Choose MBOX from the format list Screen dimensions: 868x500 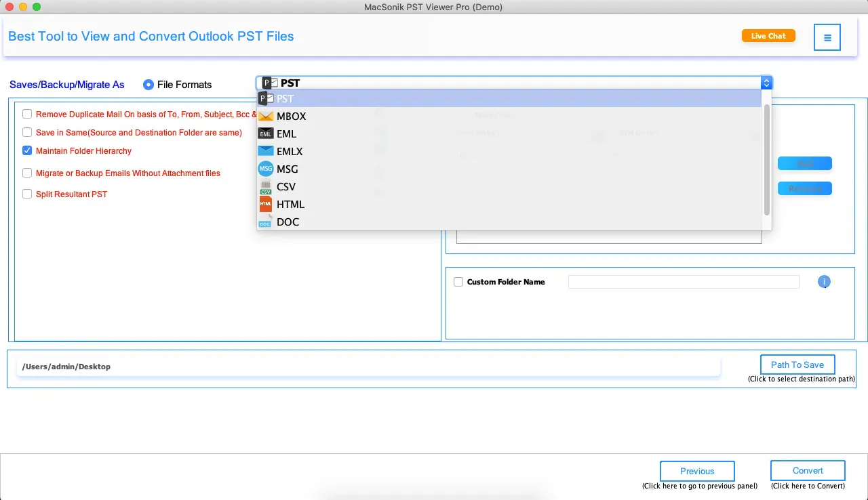[510, 116]
